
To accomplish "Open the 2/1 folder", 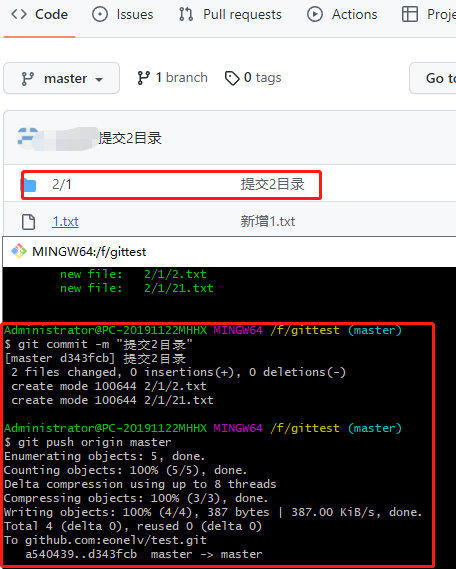I will (x=62, y=184).
